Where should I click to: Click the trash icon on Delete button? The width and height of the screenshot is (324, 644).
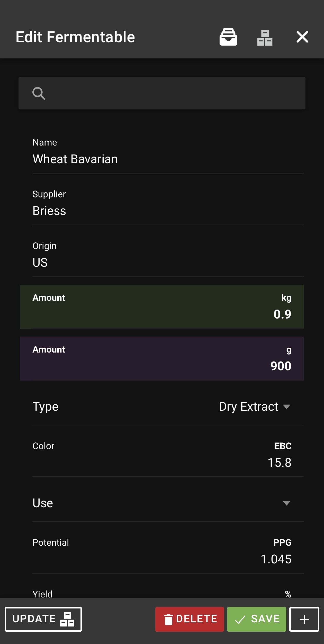pyautogui.click(x=168, y=619)
